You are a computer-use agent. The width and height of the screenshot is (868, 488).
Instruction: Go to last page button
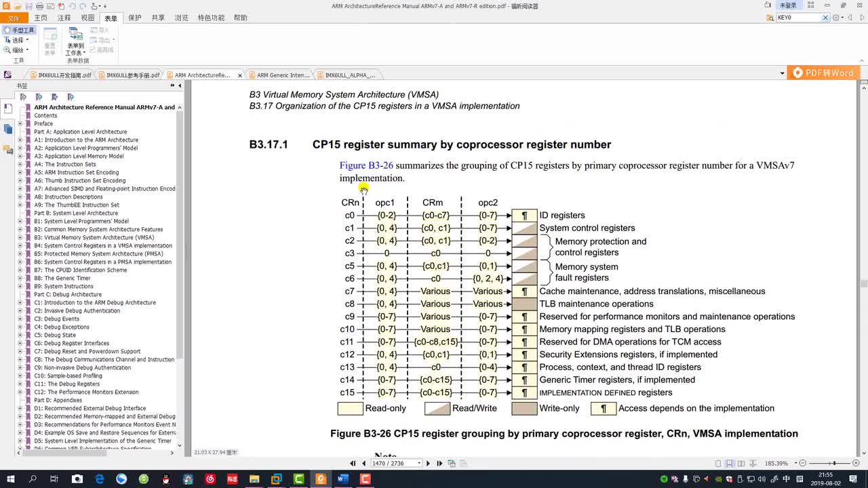[x=439, y=464]
